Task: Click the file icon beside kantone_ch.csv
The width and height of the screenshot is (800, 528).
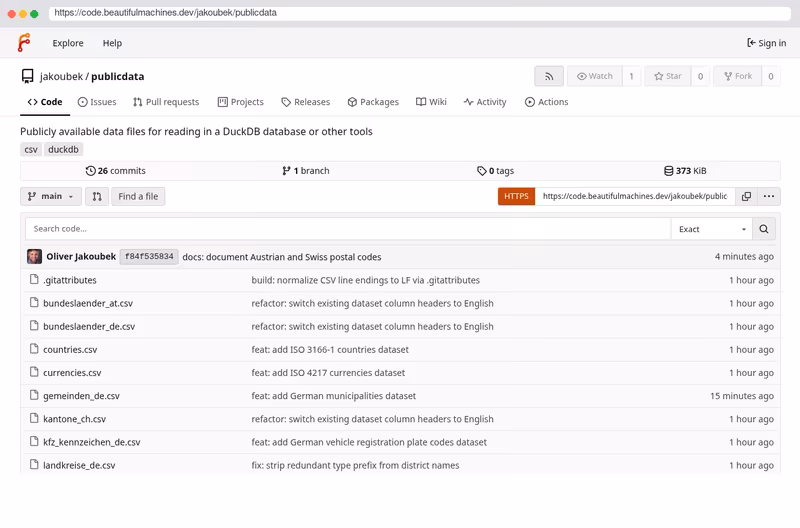Action: [x=34, y=418]
